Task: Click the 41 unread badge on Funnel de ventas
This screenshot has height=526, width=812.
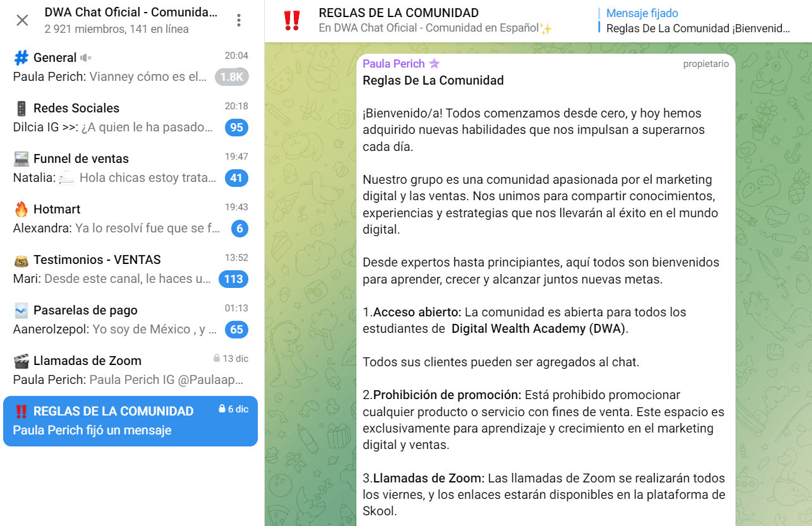Action: coord(236,178)
